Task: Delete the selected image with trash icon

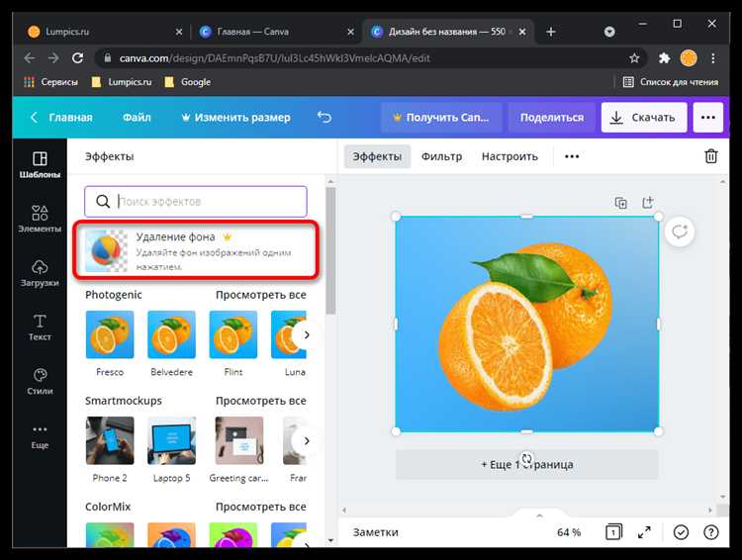Action: pyautogui.click(x=710, y=156)
